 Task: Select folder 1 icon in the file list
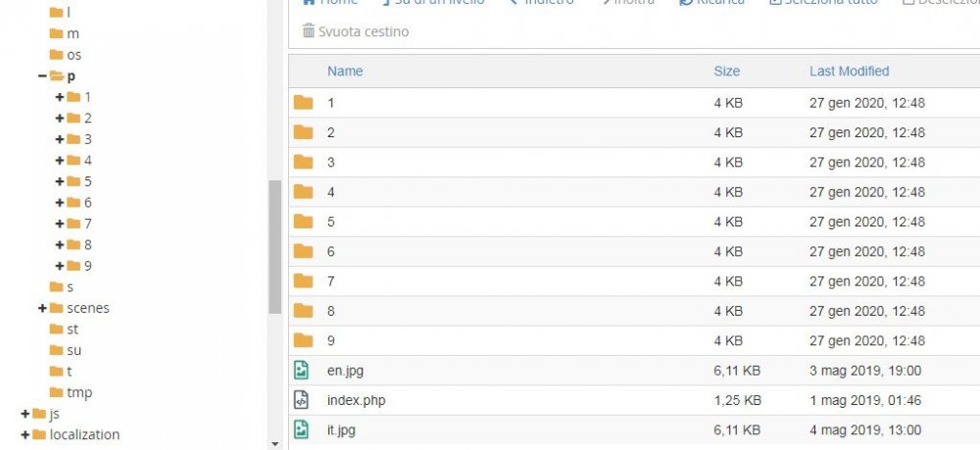[x=303, y=103]
